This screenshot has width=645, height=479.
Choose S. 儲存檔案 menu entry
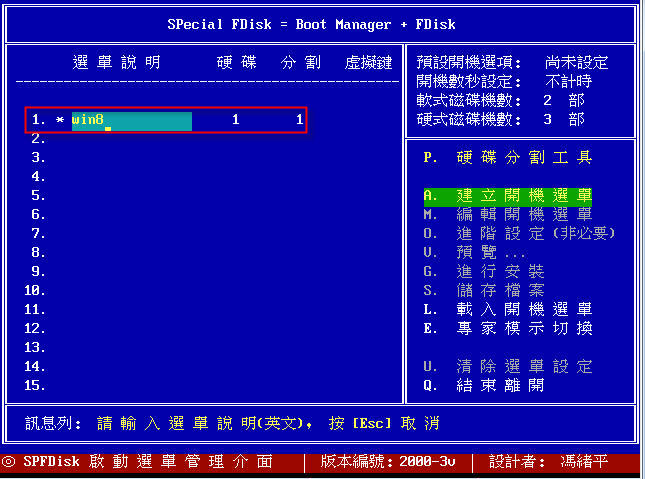point(484,290)
